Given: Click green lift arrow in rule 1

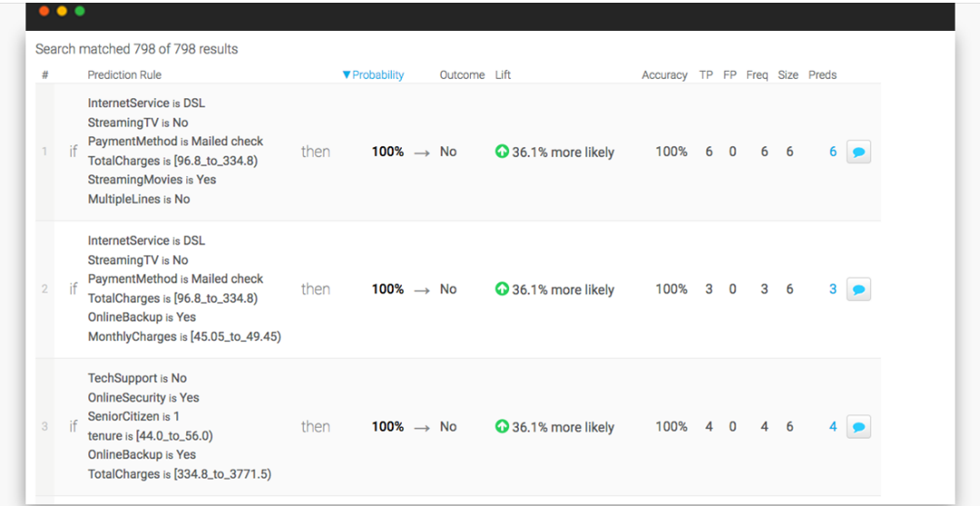Looking at the screenshot, I should coord(502,152).
